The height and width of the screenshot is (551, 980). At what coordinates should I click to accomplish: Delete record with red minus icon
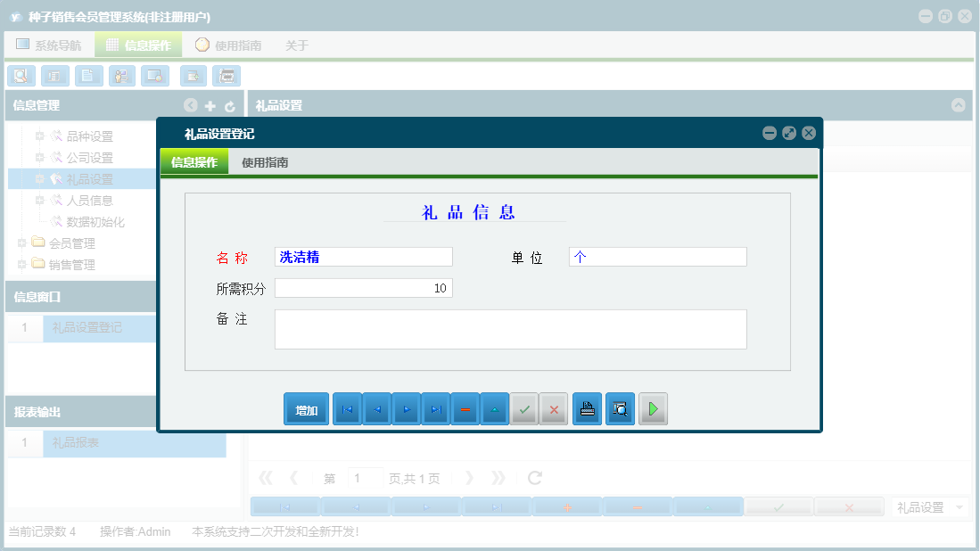tap(465, 409)
